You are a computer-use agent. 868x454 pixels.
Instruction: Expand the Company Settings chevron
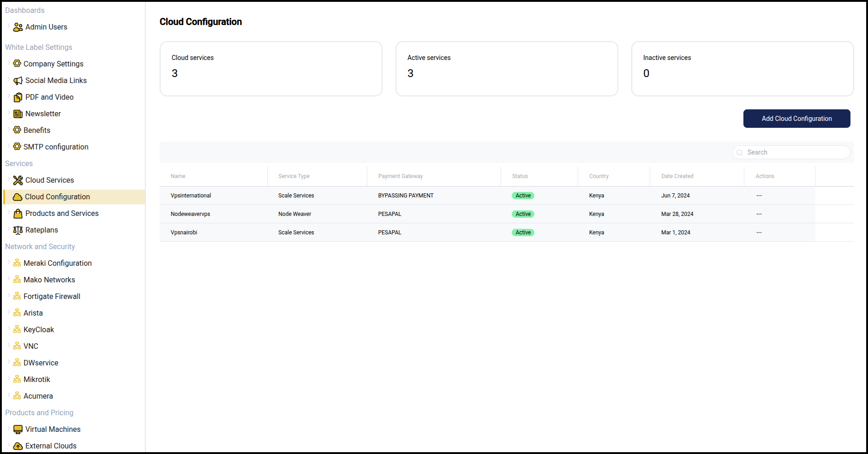click(8, 63)
